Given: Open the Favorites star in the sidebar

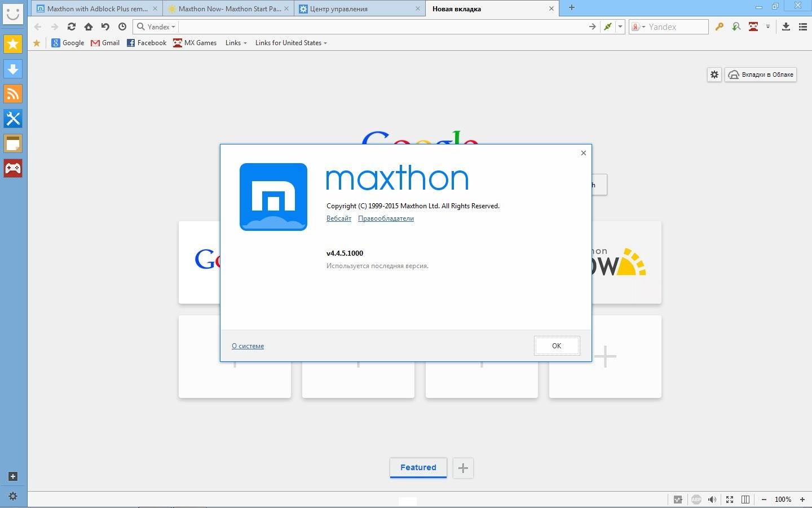Looking at the screenshot, I should pyautogui.click(x=13, y=44).
